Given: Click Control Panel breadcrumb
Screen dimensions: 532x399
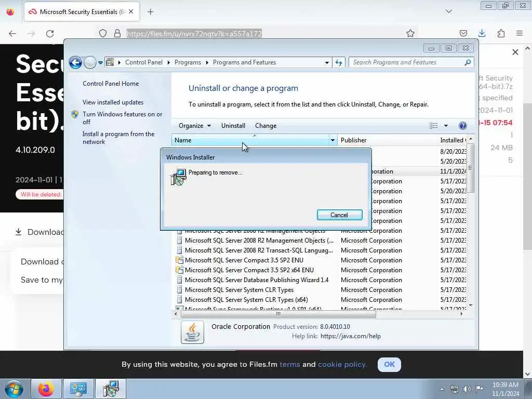Looking at the screenshot, I should tap(143, 62).
